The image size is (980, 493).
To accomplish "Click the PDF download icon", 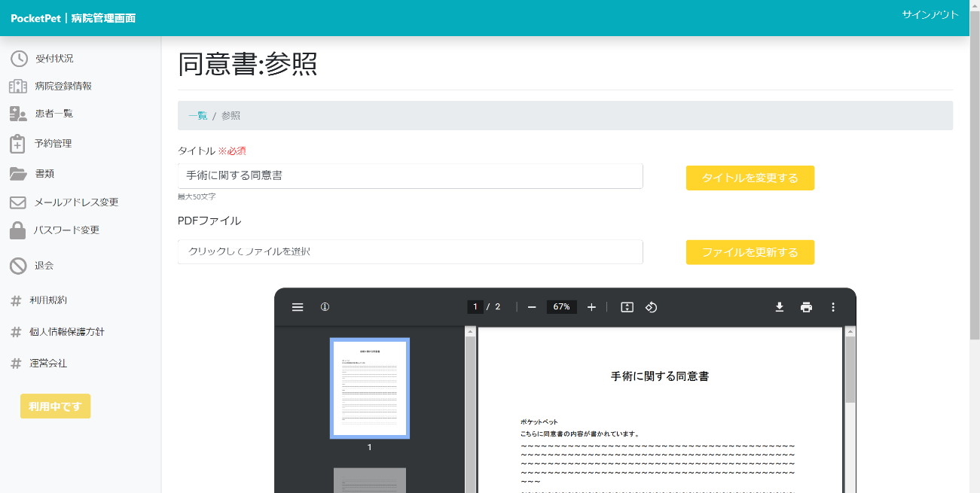I will click(780, 307).
